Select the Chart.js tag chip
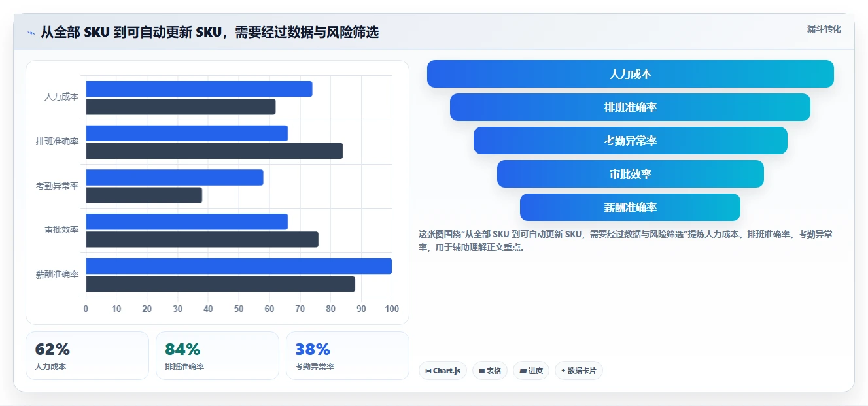 pos(443,371)
